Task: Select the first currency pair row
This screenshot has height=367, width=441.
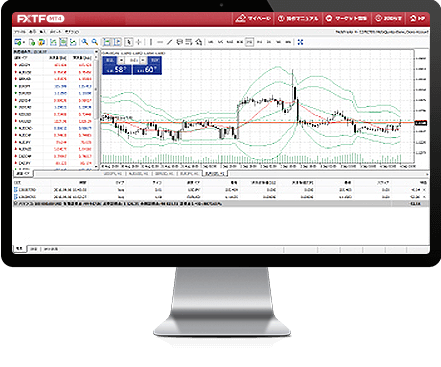Action: (x=54, y=65)
